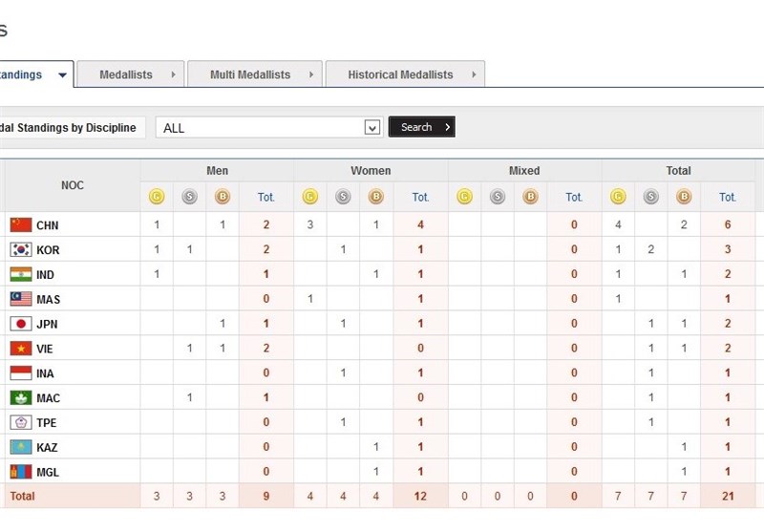
Task: Click the NOC column header
Action: pyautogui.click(x=72, y=185)
